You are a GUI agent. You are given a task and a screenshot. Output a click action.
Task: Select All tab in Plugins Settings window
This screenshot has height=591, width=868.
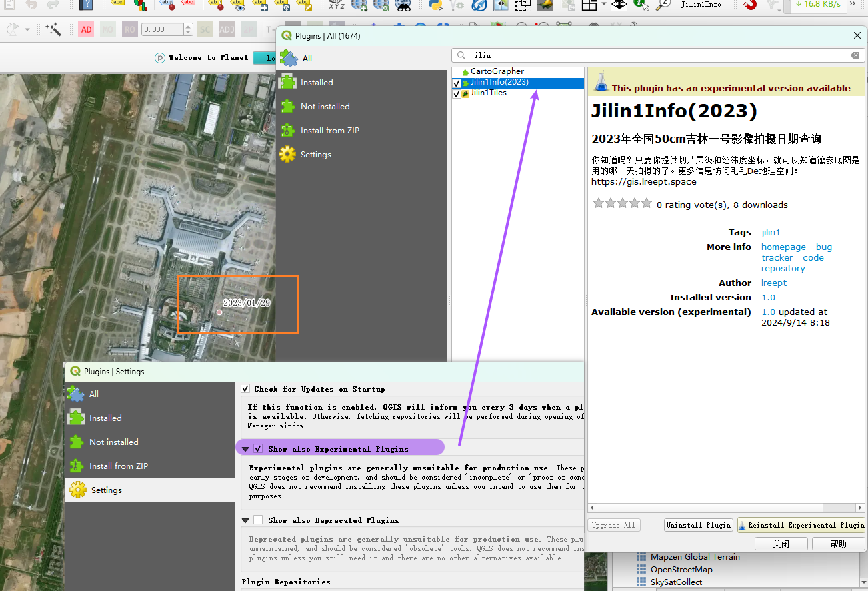coord(150,394)
